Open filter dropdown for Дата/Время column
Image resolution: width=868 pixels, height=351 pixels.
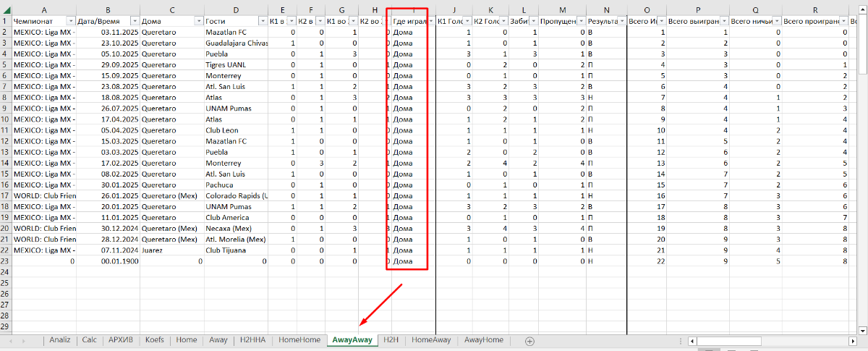coord(132,22)
